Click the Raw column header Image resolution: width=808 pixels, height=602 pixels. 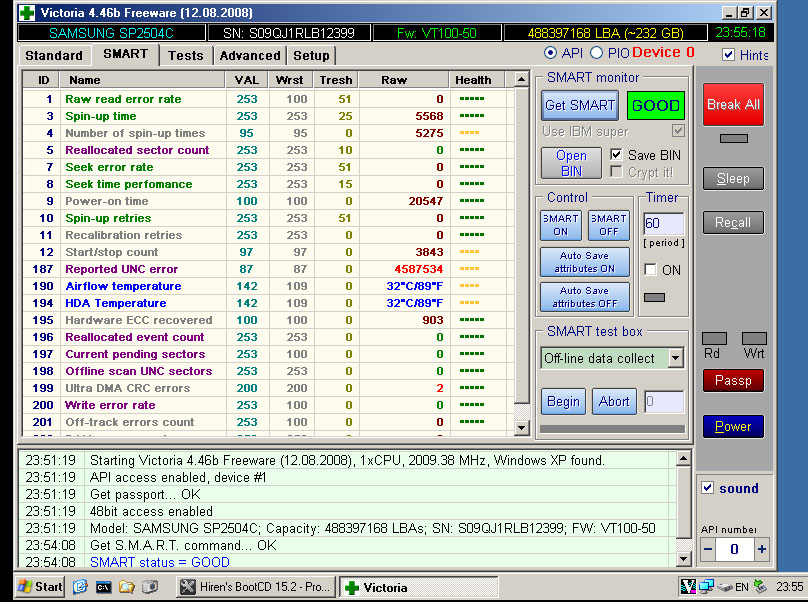(x=403, y=80)
